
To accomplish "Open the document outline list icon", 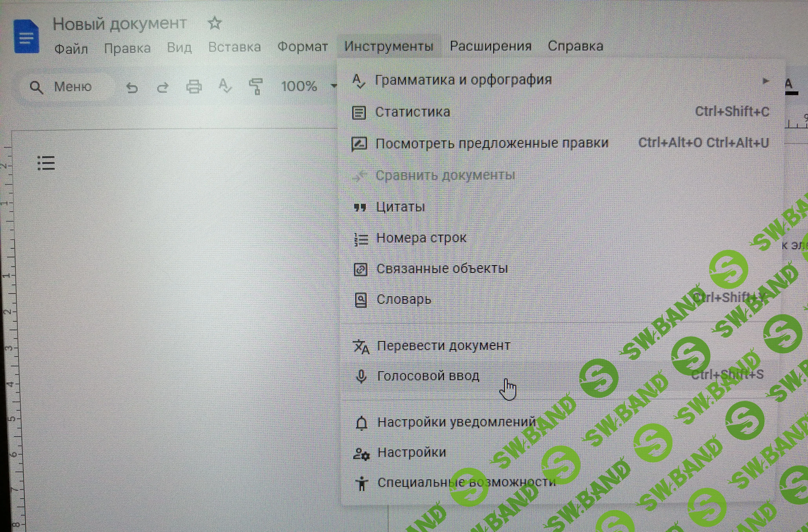I will pos(46,163).
